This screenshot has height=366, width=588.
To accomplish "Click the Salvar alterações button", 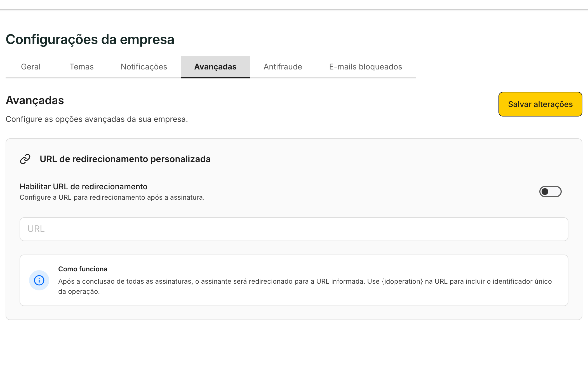I will pyautogui.click(x=540, y=104).
